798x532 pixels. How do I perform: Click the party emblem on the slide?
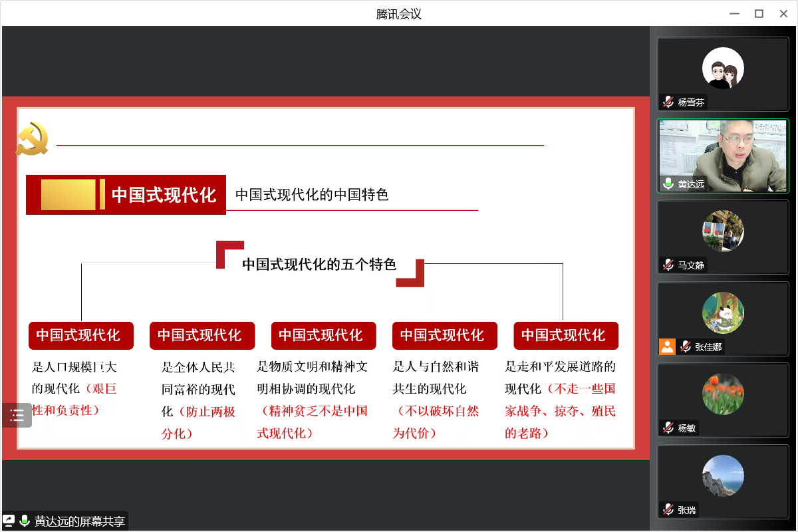click(32, 139)
